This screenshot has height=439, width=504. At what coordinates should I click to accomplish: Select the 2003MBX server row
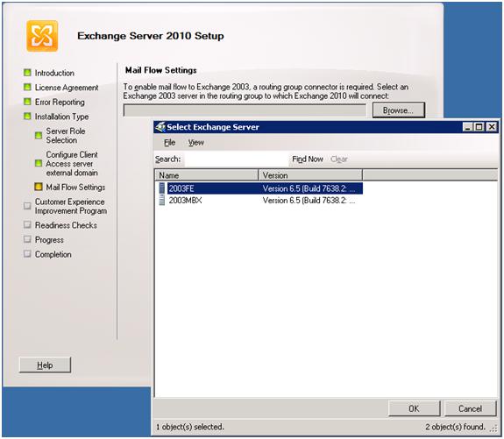(260, 200)
